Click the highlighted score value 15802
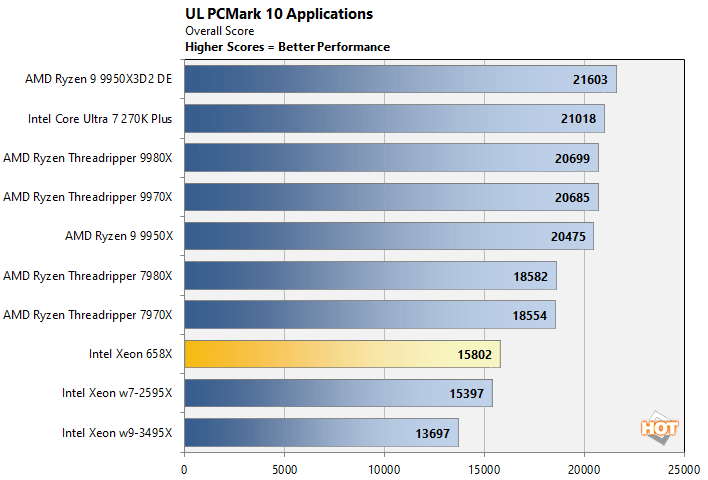This screenshot has width=708, height=480. 475,355
